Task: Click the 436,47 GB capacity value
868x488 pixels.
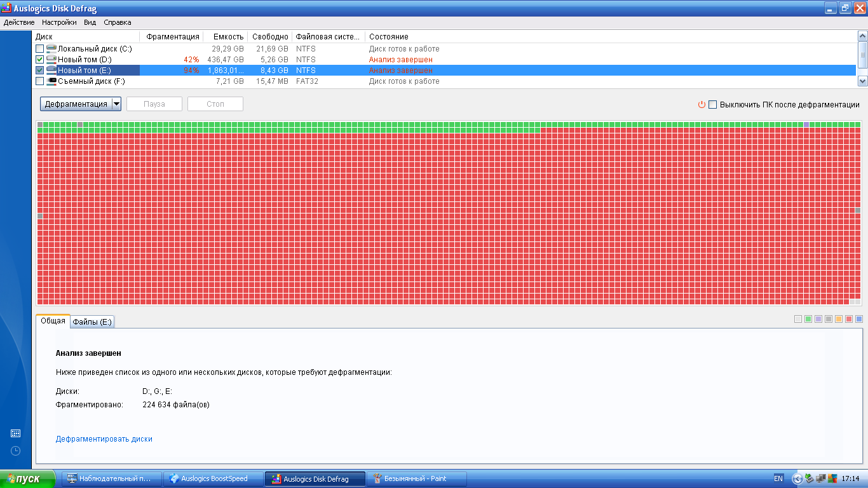Action: pos(226,60)
